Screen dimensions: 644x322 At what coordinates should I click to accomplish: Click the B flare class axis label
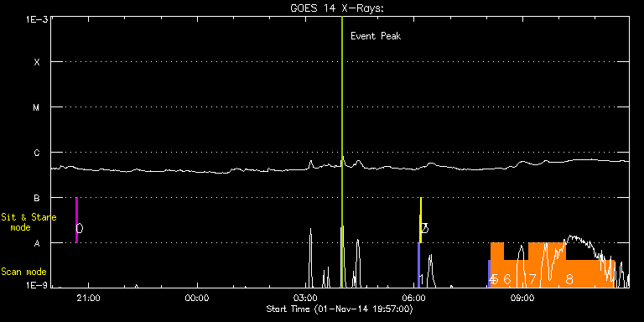pos(37,198)
